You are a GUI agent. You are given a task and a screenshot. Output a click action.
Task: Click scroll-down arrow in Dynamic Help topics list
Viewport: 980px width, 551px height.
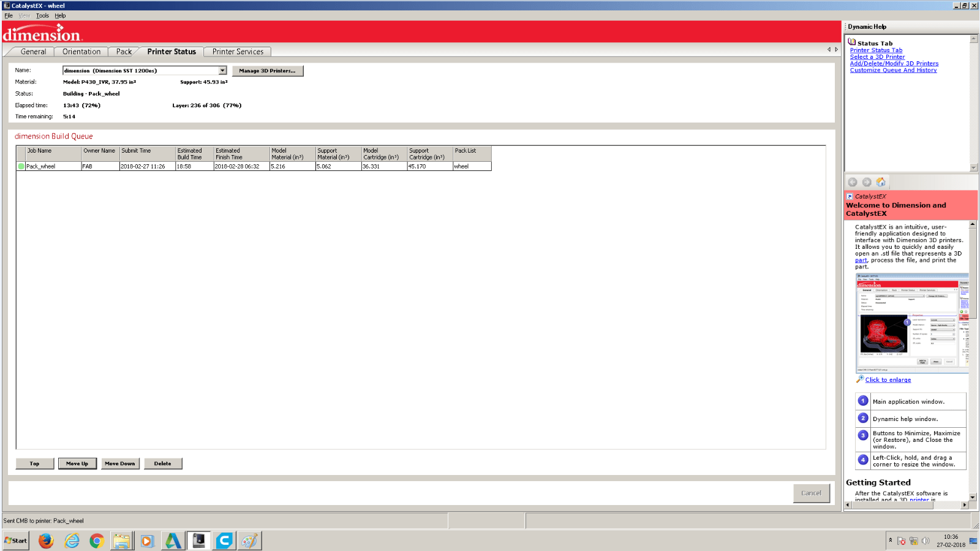pos(974,167)
